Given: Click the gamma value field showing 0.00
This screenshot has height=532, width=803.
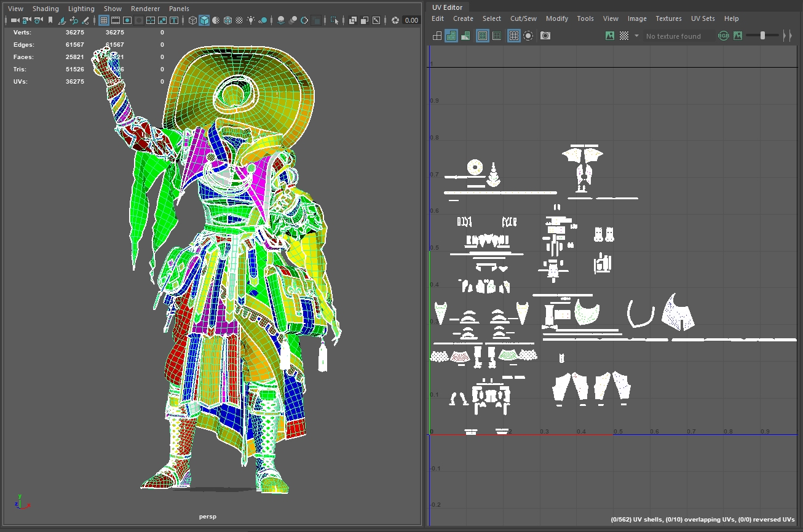Looking at the screenshot, I should [411, 20].
